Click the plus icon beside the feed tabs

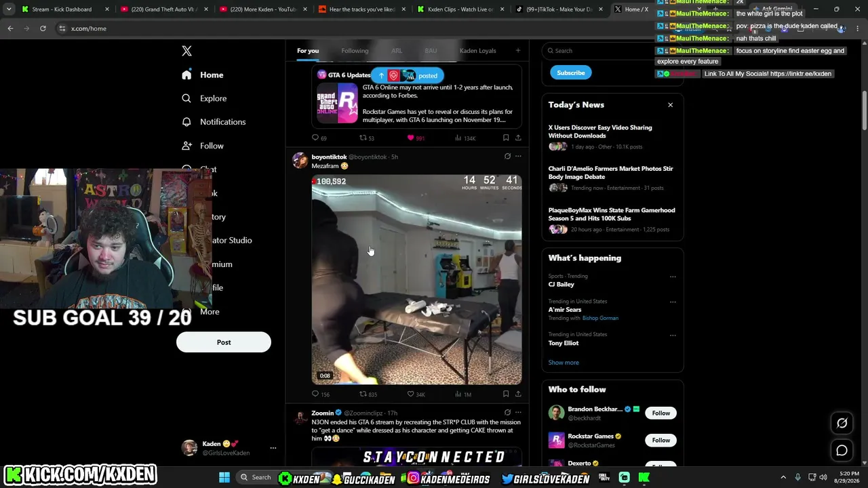[517, 51]
